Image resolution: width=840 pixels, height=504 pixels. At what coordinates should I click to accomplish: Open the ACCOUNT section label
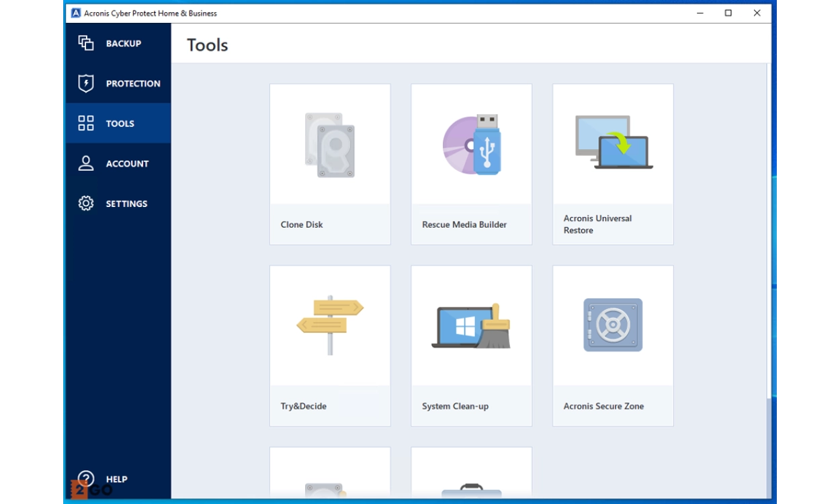pos(127,164)
